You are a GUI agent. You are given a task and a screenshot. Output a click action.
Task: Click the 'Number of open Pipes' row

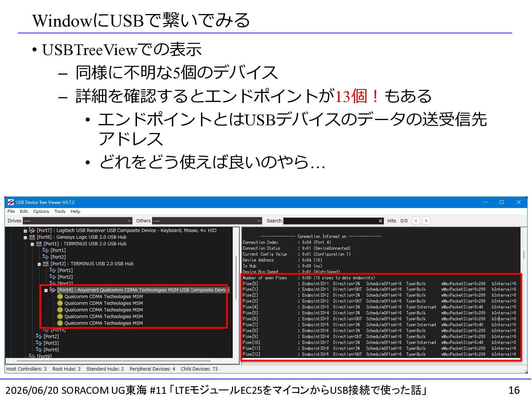pos(309,278)
